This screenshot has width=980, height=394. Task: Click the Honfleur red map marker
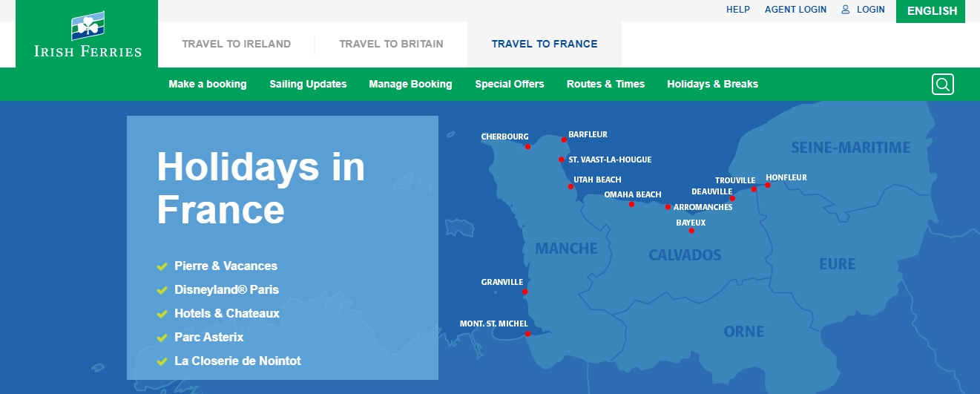point(768,185)
